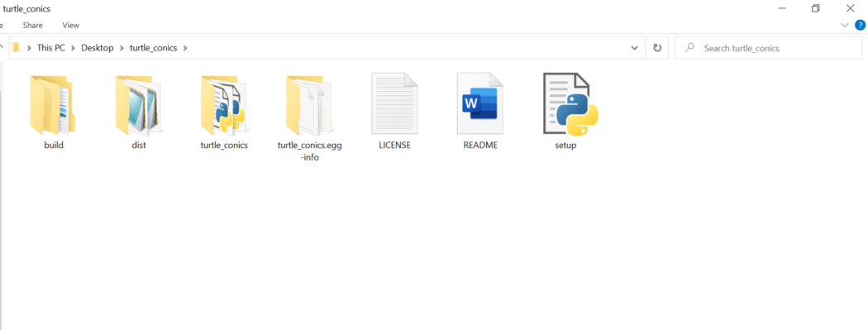
Task: Click the 'setup' file name label
Action: pos(565,146)
